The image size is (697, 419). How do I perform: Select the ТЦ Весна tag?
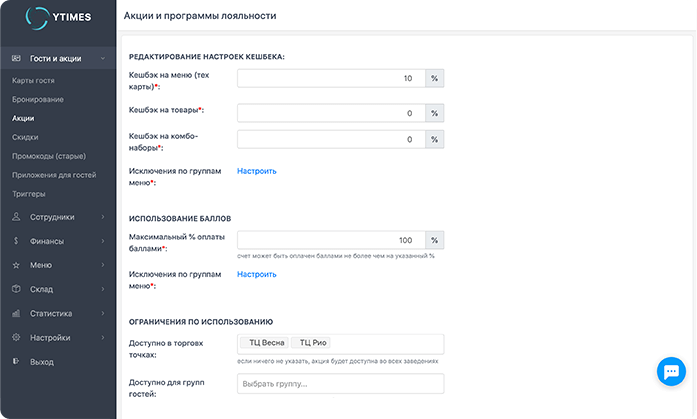click(x=264, y=343)
